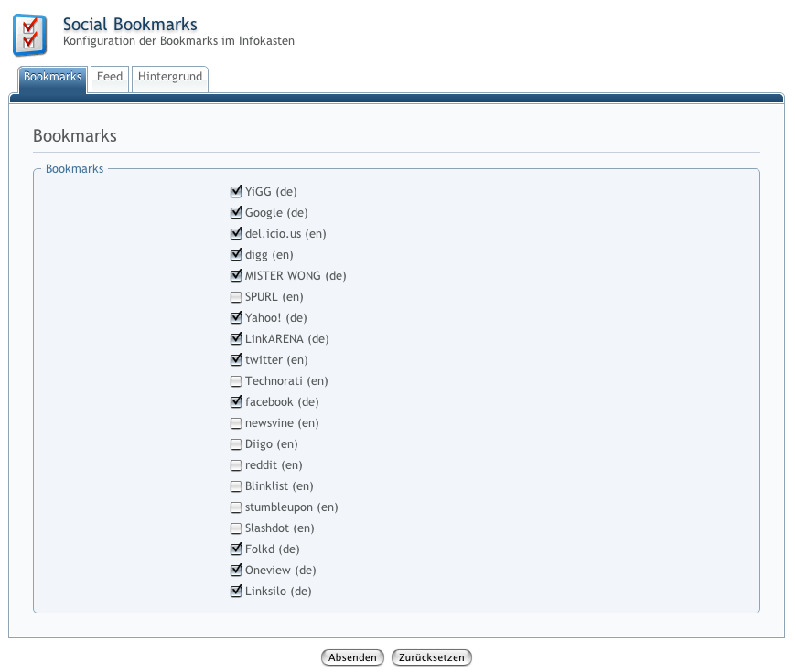796x672 pixels.
Task: Switch to the Feed tab
Action: (110, 78)
